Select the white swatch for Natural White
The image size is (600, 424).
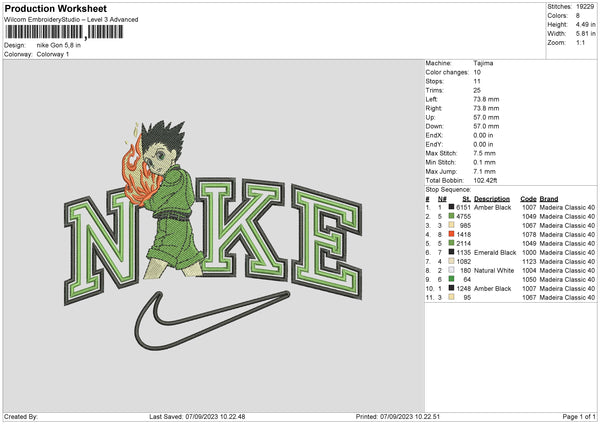pyautogui.click(x=452, y=270)
